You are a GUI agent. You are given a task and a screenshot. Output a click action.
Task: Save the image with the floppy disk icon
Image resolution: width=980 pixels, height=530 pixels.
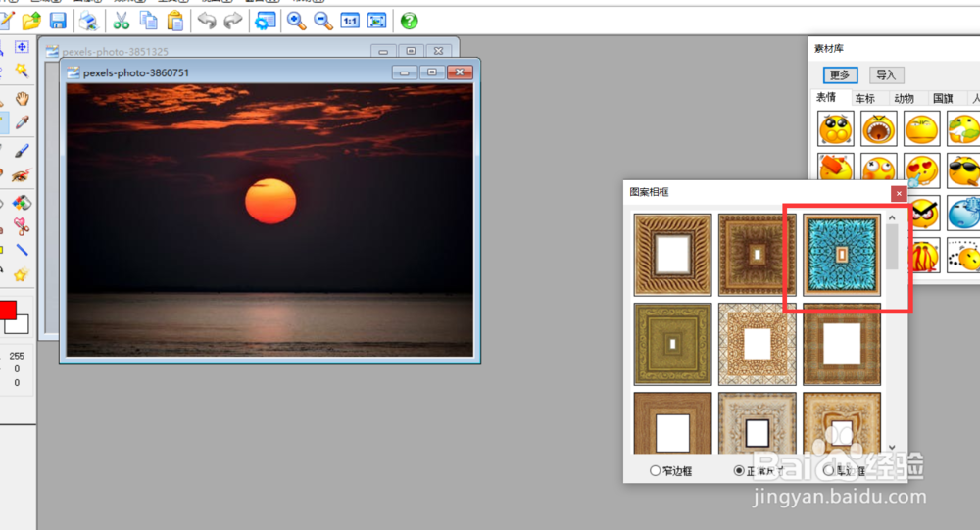pyautogui.click(x=58, y=22)
